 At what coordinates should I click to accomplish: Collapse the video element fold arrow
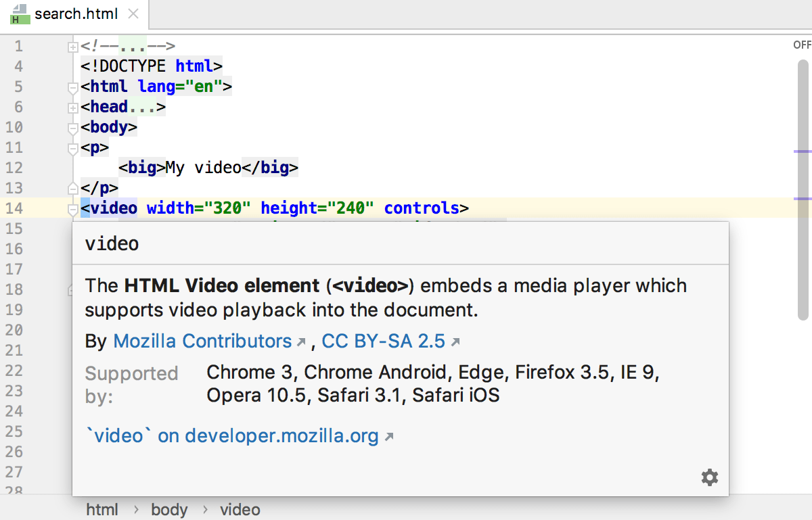(72, 210)
